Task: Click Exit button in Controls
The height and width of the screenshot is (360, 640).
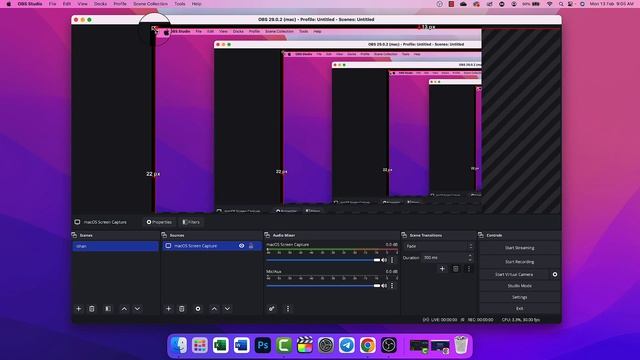Action: [520, 309]
